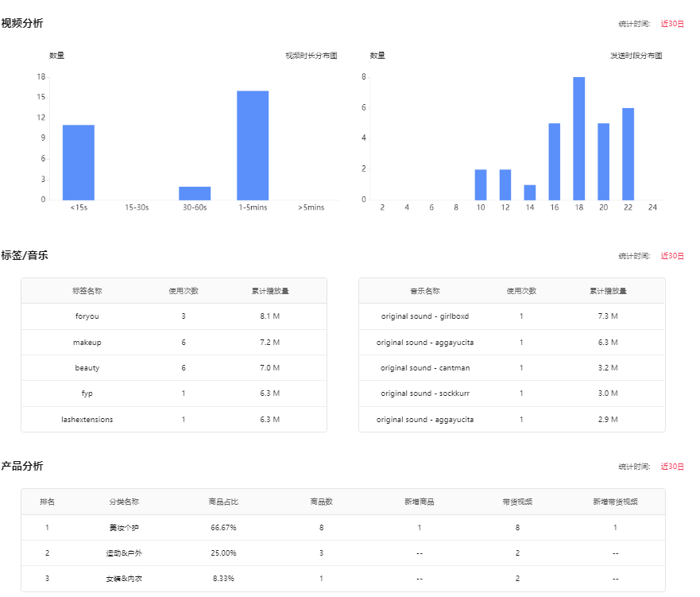Click the 使用次数 header in music table
This screenshot has height=597, width=700.
pos(521,291)
